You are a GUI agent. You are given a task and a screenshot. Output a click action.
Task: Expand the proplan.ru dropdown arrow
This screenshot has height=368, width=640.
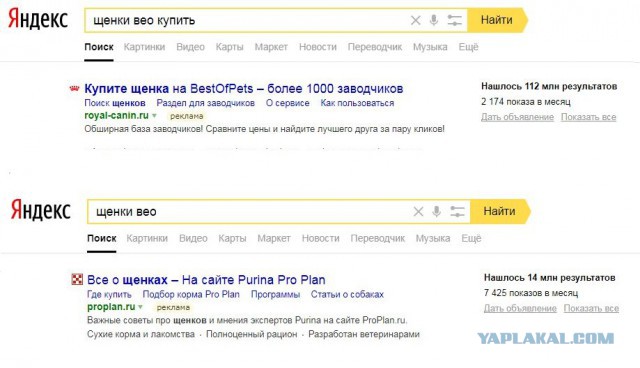(141, 307)
